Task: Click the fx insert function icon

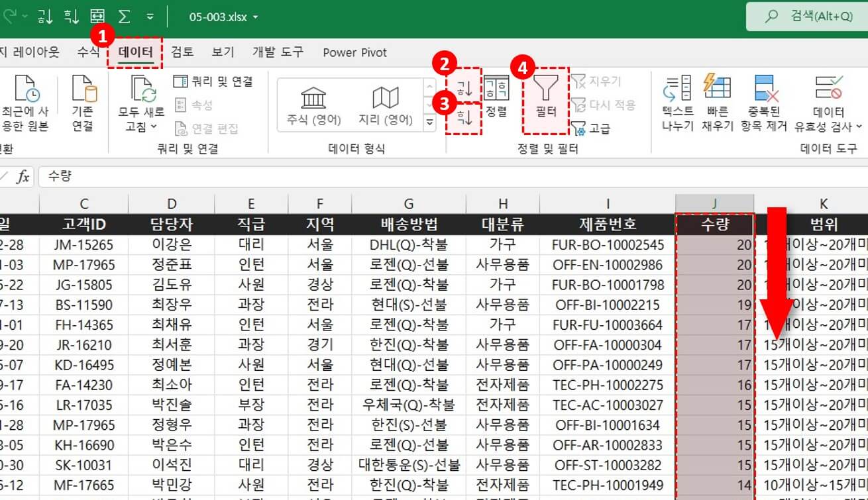Action: 23,176
